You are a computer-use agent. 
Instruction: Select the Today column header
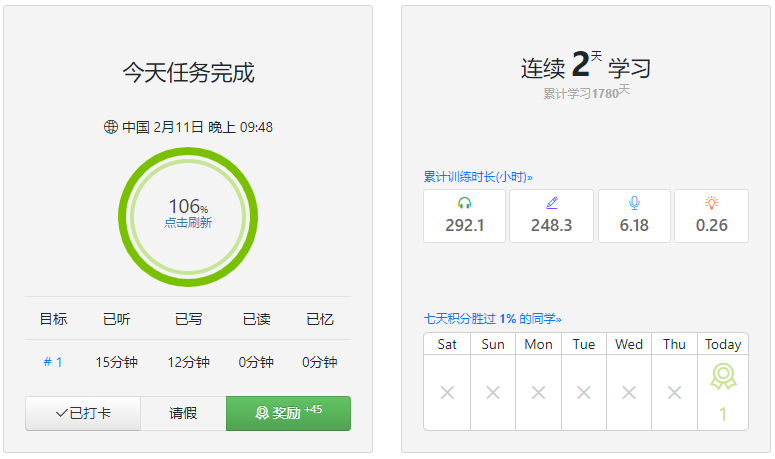pyautogui.click(x=723, y=344)
